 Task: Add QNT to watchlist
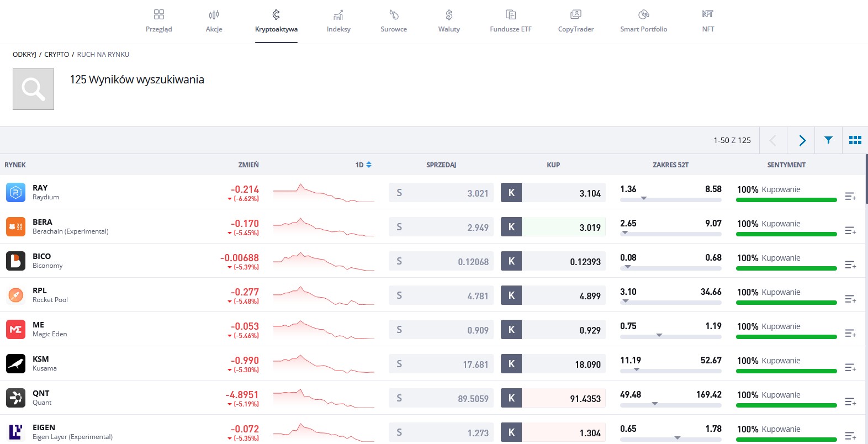click(x=850, y=401)
